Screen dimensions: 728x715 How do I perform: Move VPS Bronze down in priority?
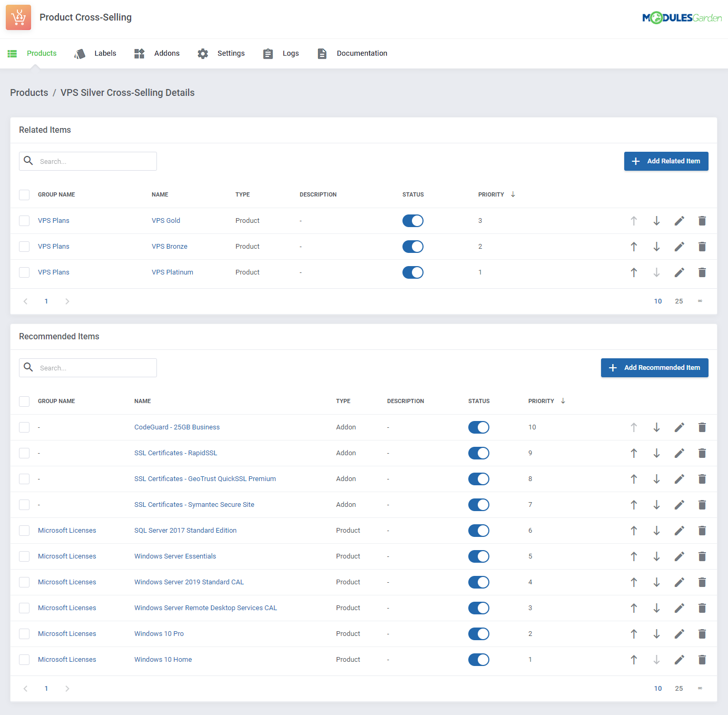657,247
